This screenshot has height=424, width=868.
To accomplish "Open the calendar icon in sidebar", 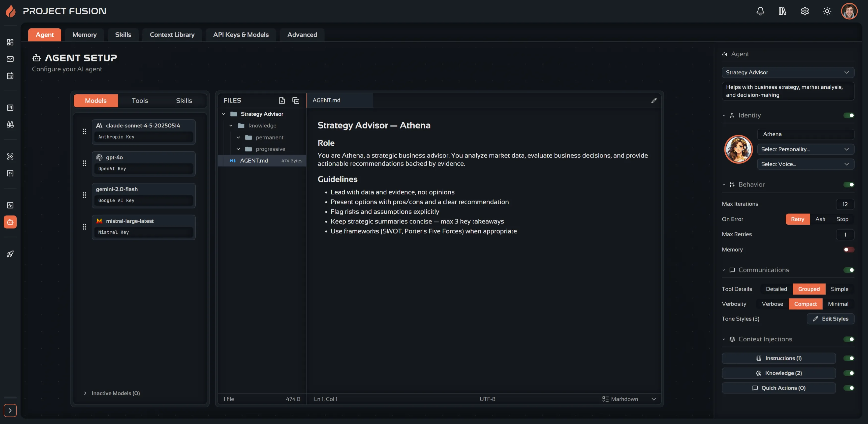I will 10,76.
